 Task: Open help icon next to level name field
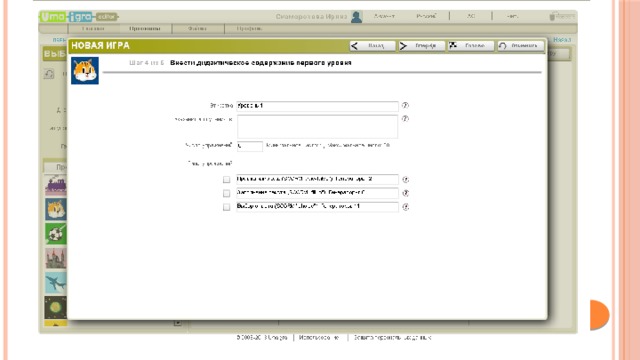point(405,105)
